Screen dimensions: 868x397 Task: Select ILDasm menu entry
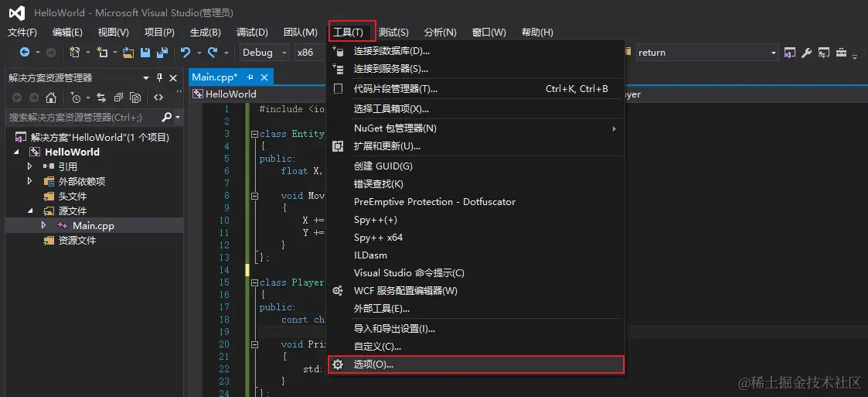475,255
